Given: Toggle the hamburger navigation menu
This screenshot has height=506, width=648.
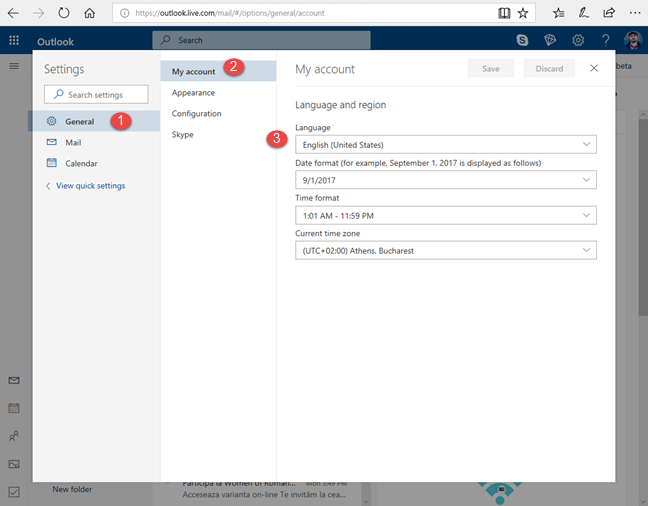Looking at the screenshot, I should click(14, 66).
